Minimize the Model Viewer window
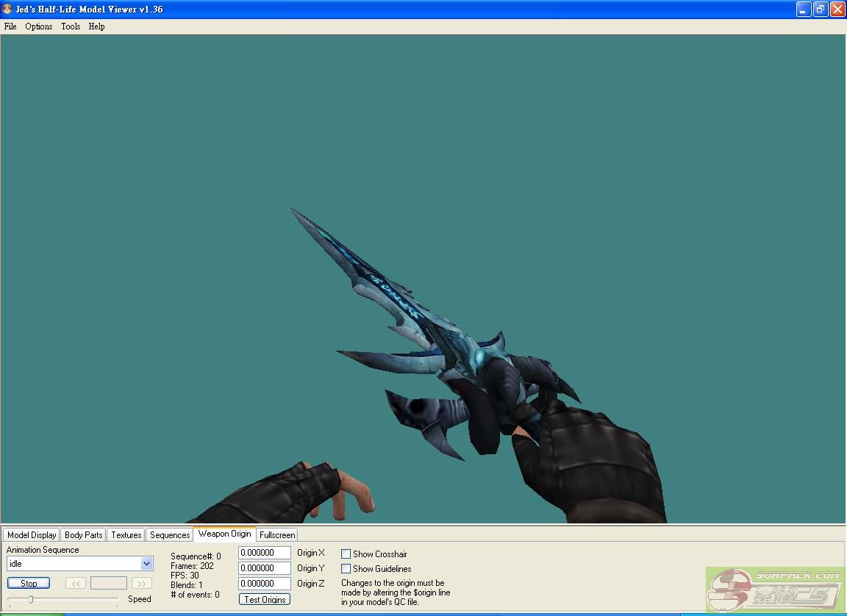This screenshot has height=616, width=847. pyautogui.click(x=804, y=10)
